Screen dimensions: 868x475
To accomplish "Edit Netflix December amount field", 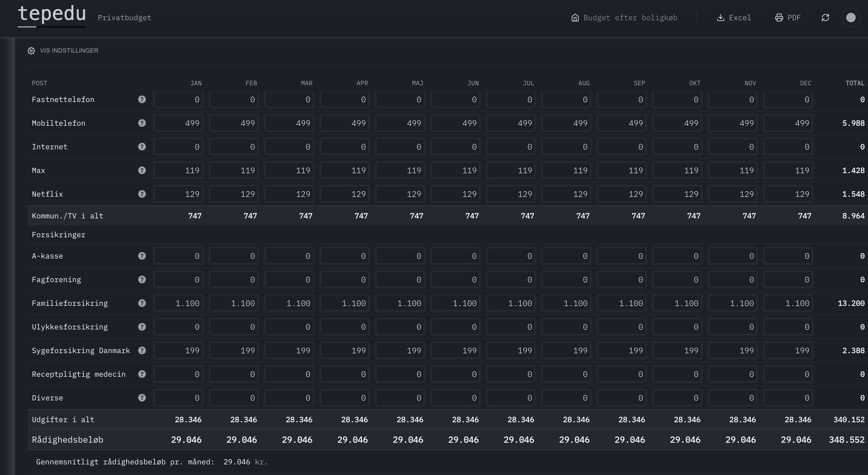I will coord(788,194).
